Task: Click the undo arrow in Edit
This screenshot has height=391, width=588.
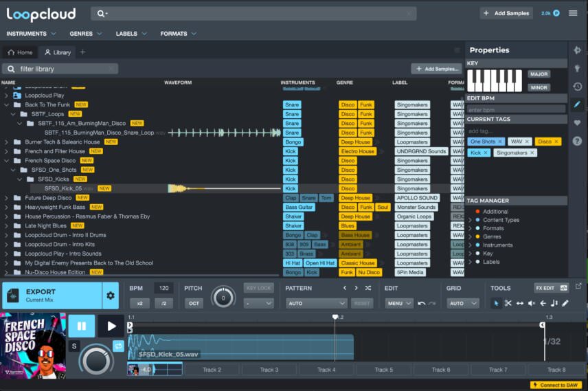Action: (x=422, y=303)
